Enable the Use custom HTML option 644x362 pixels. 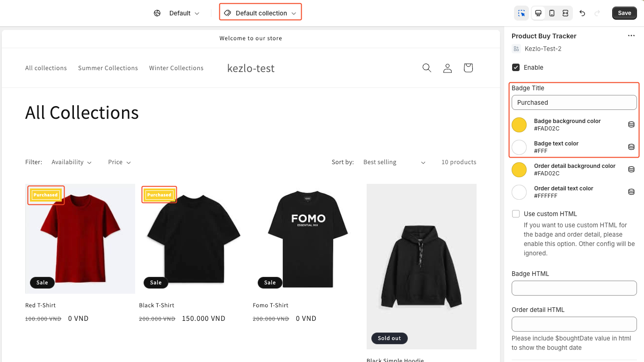coord(515,214)
